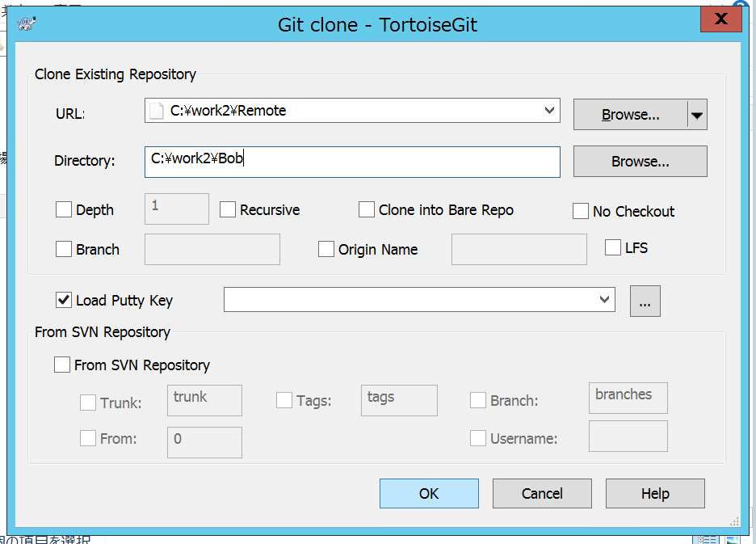The image size is (756, 544).
Task: Tick the disabled Username checkbox
Action: pyautogui.click(x=478, y=438)
